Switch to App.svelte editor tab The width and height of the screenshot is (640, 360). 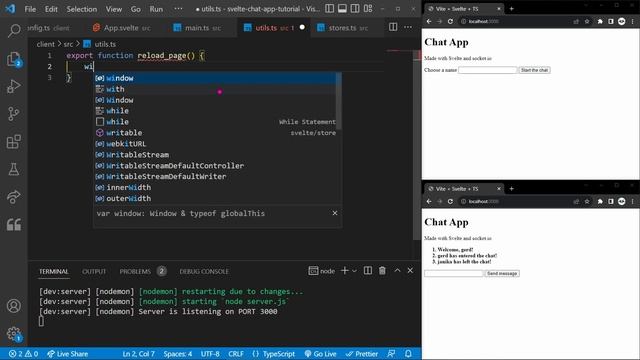click(122, 28)
